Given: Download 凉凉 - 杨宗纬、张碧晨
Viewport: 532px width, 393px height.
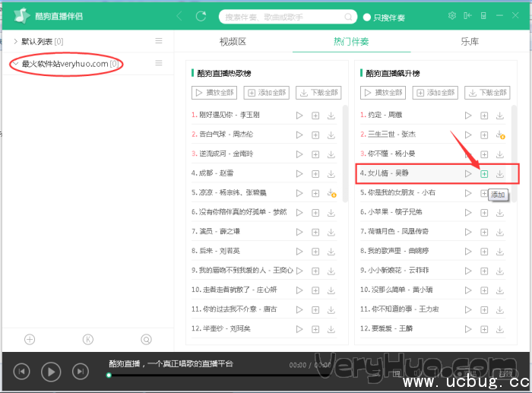Looking at the screenshot, I should [x=331, y=193].
